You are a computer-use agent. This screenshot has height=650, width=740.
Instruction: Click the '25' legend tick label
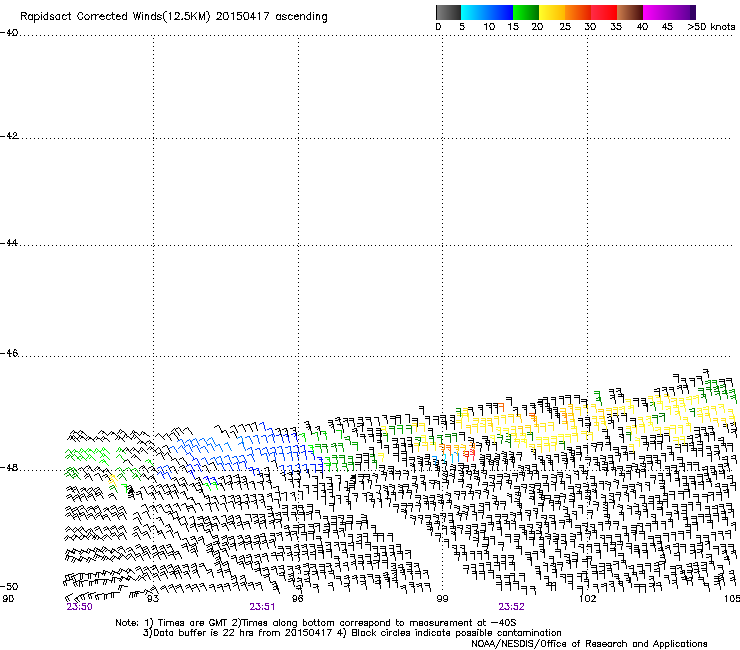pos(565,27)
